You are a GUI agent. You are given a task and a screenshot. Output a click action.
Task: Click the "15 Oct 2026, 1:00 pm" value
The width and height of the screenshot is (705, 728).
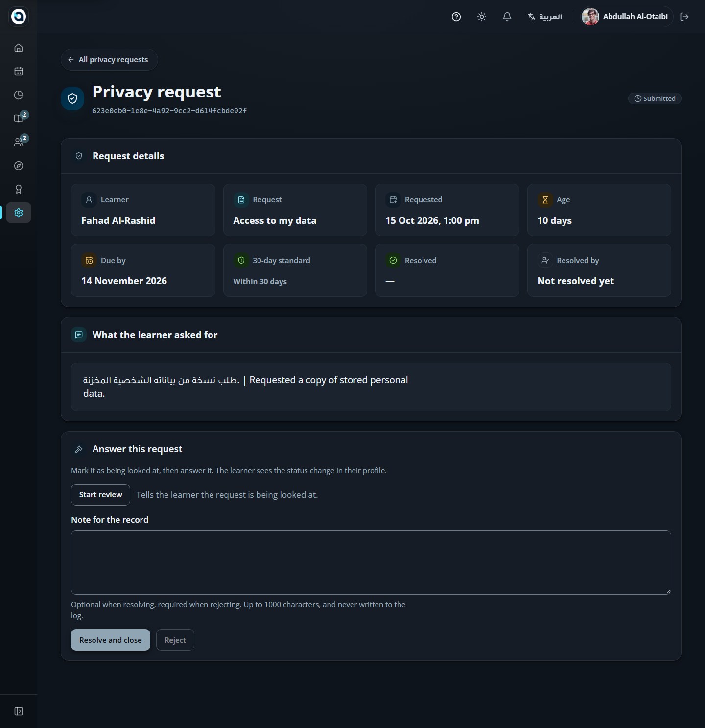pos(432,220)
